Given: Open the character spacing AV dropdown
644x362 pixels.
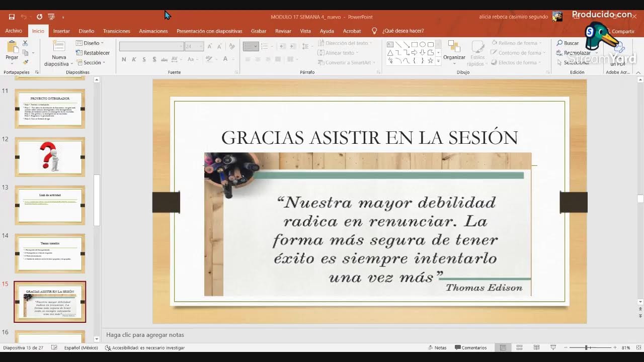Looking at the screenshot, I should tap(176, 59).
